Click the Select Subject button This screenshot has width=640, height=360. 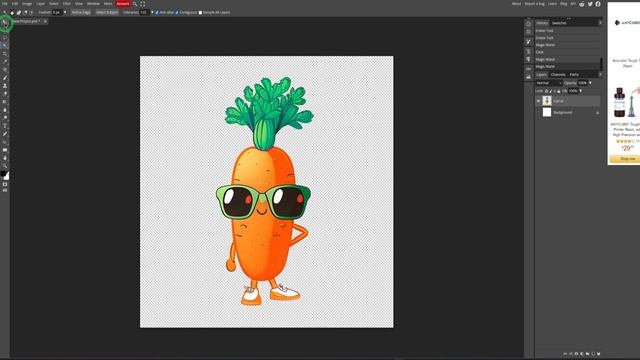[107, 13]
